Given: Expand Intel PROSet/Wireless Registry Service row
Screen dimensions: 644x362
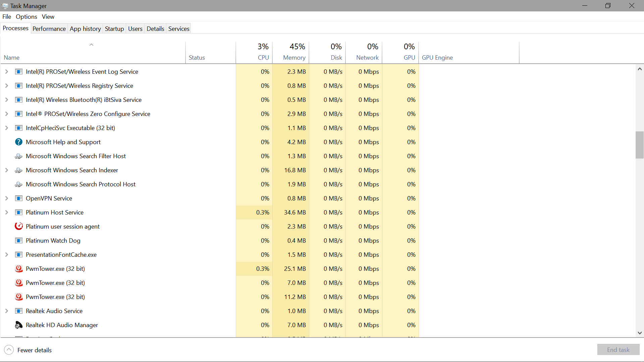Looking at the screenshot, I should tap(6, 86).
